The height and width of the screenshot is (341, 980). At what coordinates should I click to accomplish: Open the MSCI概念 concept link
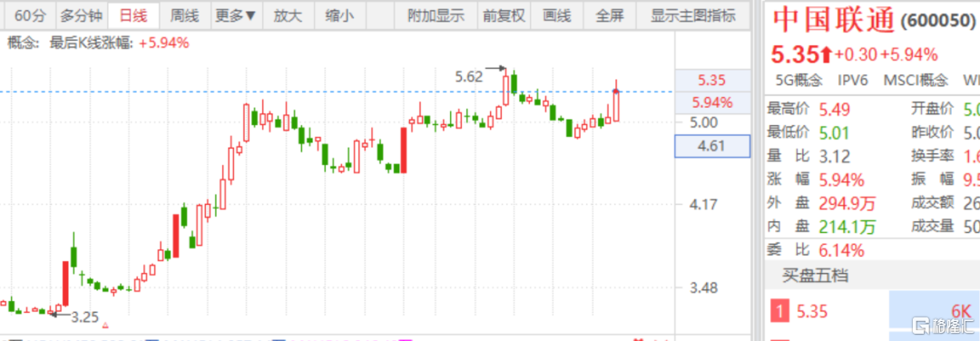[x=915, y=80]
